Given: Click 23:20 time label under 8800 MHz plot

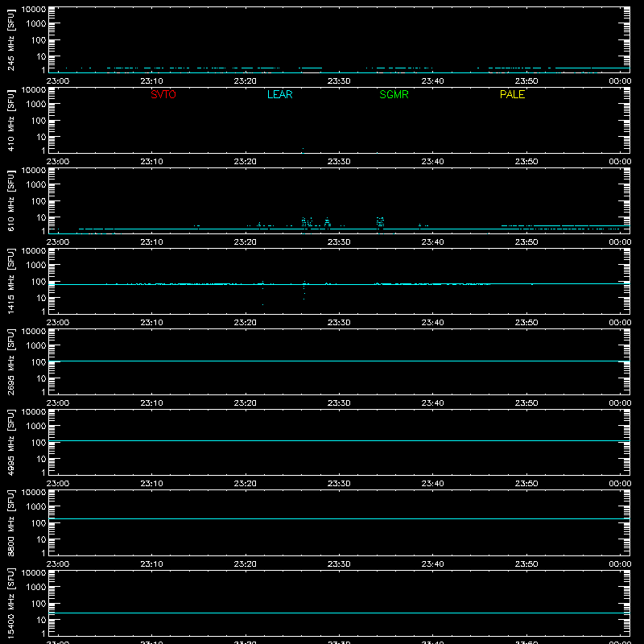Looking at the screenshot, I should click(246, 564).
